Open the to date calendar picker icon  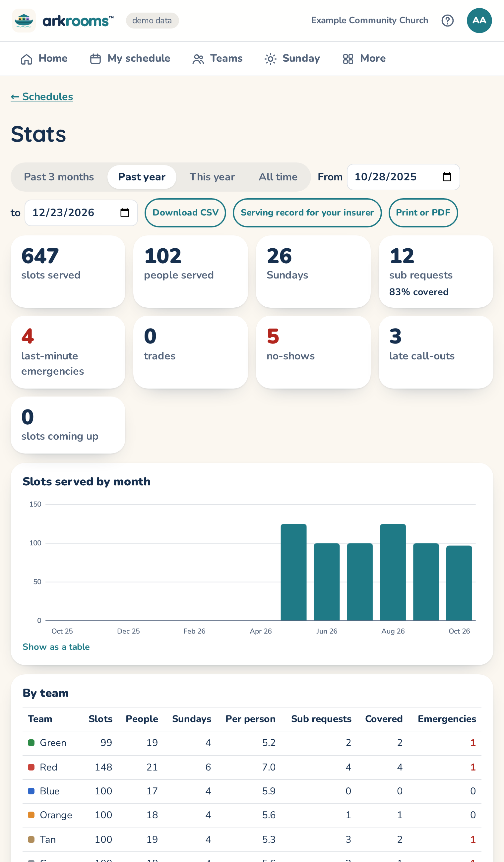tap(125, 213)
